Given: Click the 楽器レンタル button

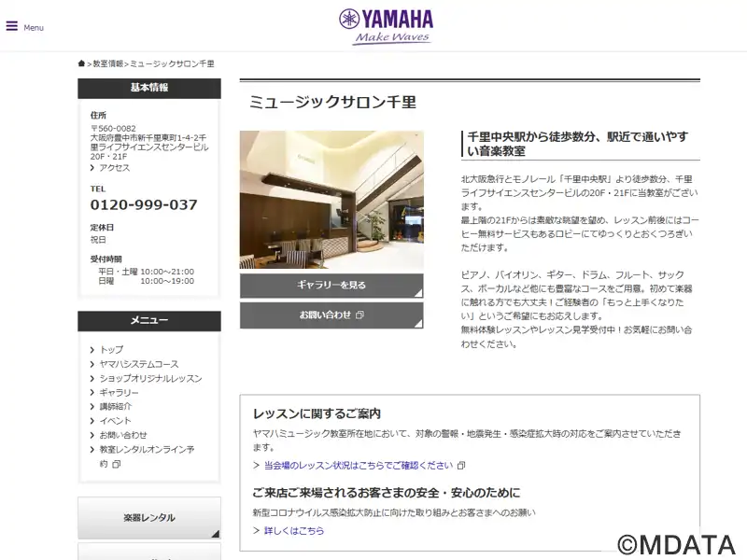Looking at the screenshot, I should (x=149, y=518).
